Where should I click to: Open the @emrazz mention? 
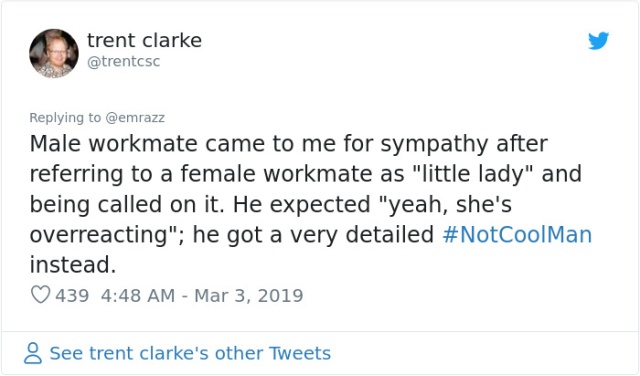point(135,118)
